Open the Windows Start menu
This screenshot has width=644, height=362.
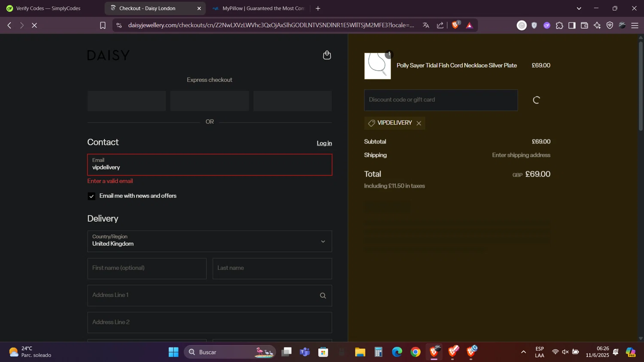click(x=173, y=352)
